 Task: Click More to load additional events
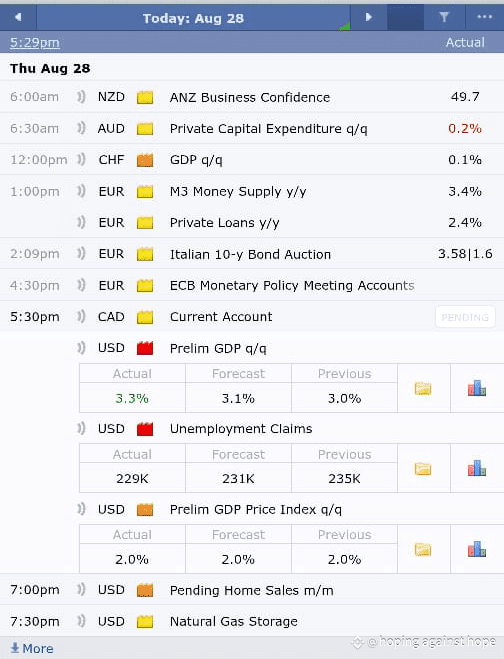click(32, 648)
